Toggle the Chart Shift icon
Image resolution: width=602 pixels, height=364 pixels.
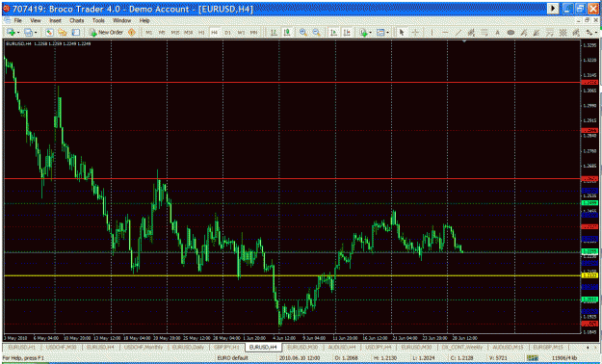[x=347, y=33]
